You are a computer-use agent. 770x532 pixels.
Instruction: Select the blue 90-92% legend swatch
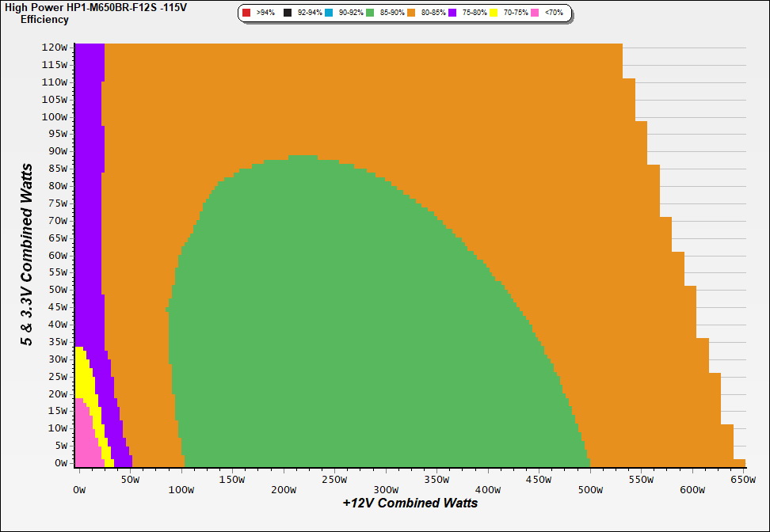click(329, 13)
